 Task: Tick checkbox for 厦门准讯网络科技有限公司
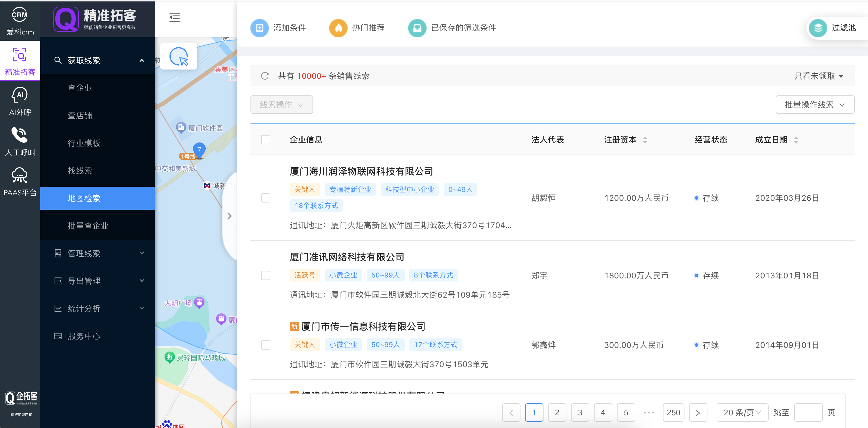tap(265, 275)
